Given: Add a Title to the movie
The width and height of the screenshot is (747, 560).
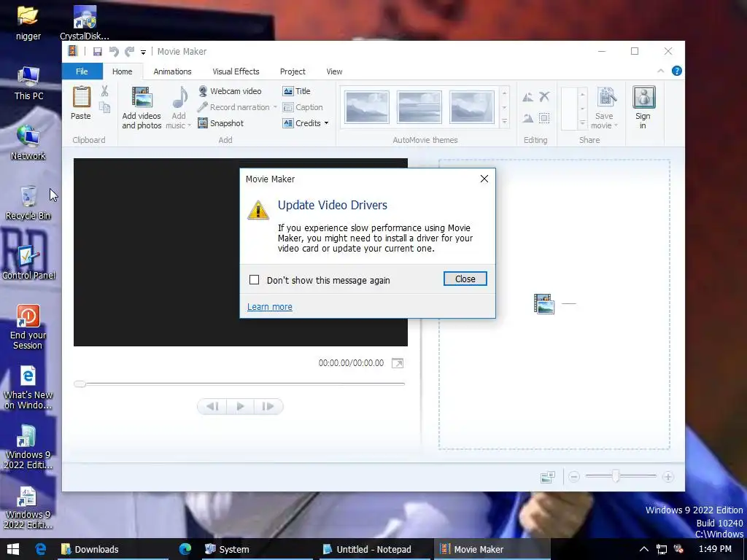Looking at the screenshot, I should click(x=296, y=91).
